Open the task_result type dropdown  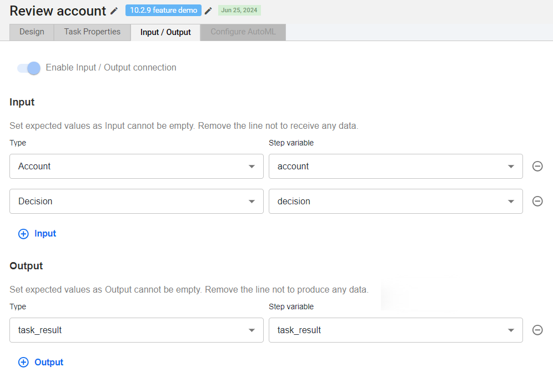click(x=137, y=330)
